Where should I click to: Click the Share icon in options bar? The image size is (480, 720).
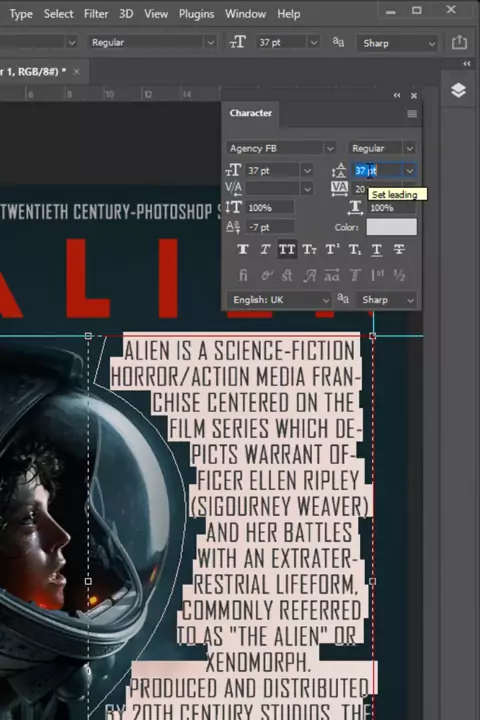tap(459, 42)
